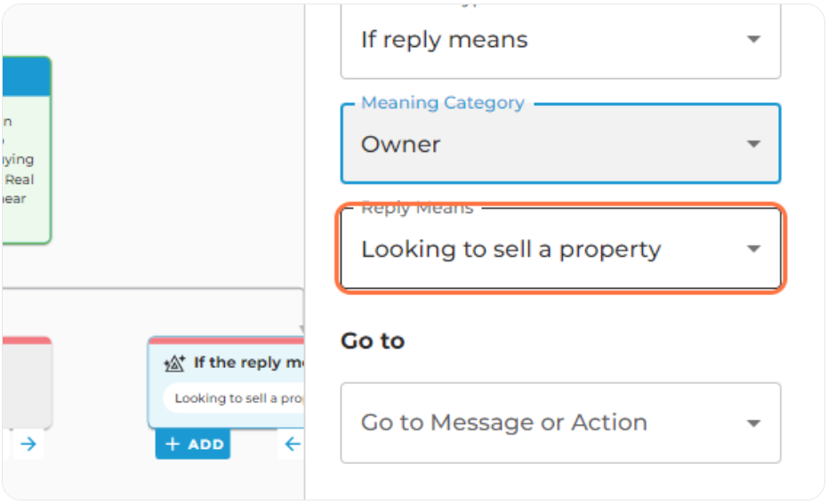Click the AI sparkle icon on reply node
This screenshot has height=504, width=828.
point(174,363)
